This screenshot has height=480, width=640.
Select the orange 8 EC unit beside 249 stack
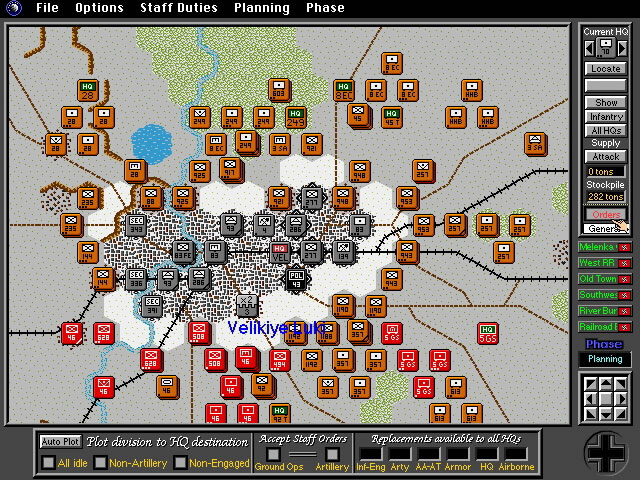216,144
